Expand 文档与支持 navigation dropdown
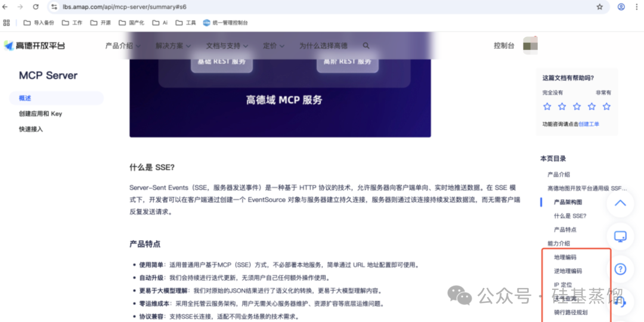This screenshot has width=644, height=322. 227,45
